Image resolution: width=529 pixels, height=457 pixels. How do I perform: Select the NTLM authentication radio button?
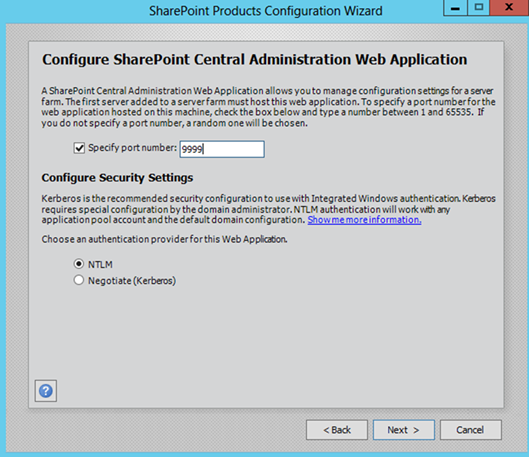click(x=79, y=264)
